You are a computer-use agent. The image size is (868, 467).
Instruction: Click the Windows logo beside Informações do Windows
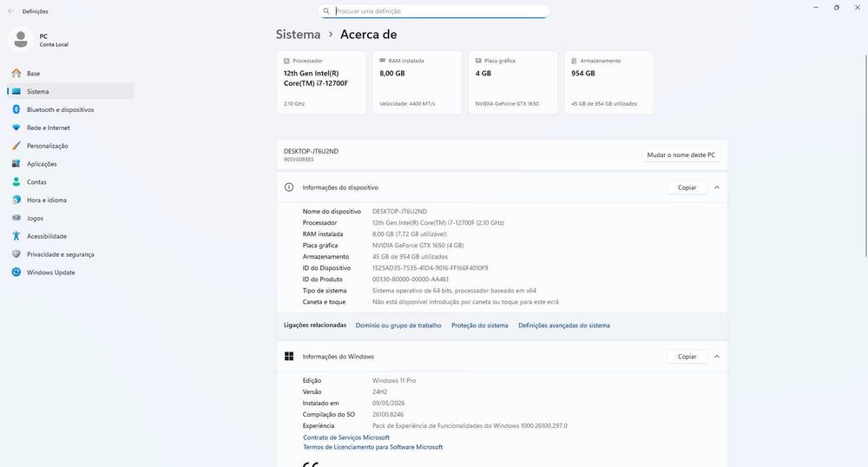tap(289, 357)
